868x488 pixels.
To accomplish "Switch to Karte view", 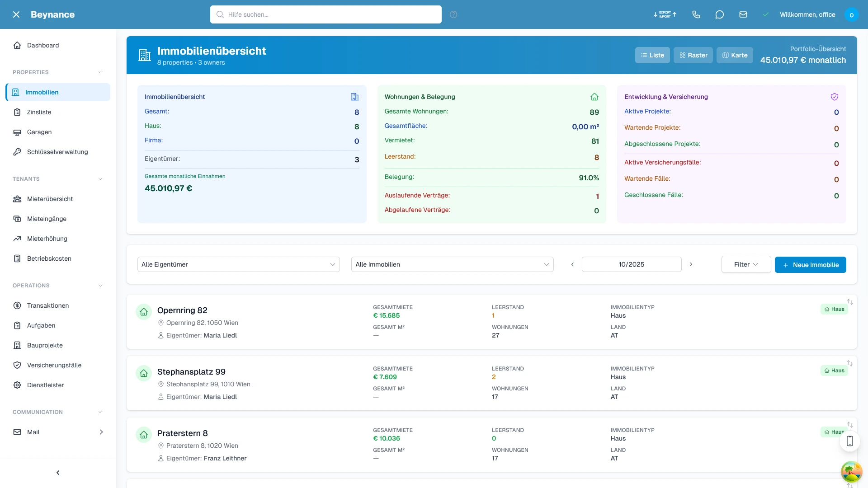I will [735, 55].
